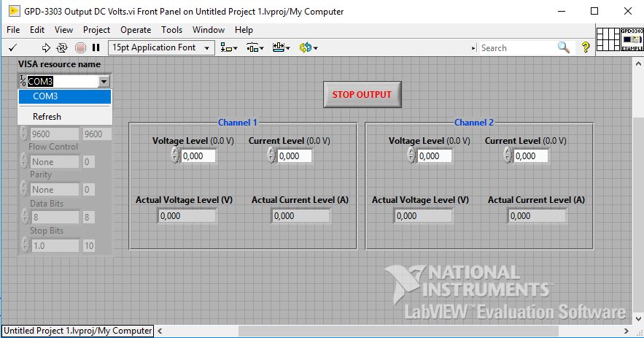Open the File menu
Viewport: 644px width, 338px height.
(13, 30)
